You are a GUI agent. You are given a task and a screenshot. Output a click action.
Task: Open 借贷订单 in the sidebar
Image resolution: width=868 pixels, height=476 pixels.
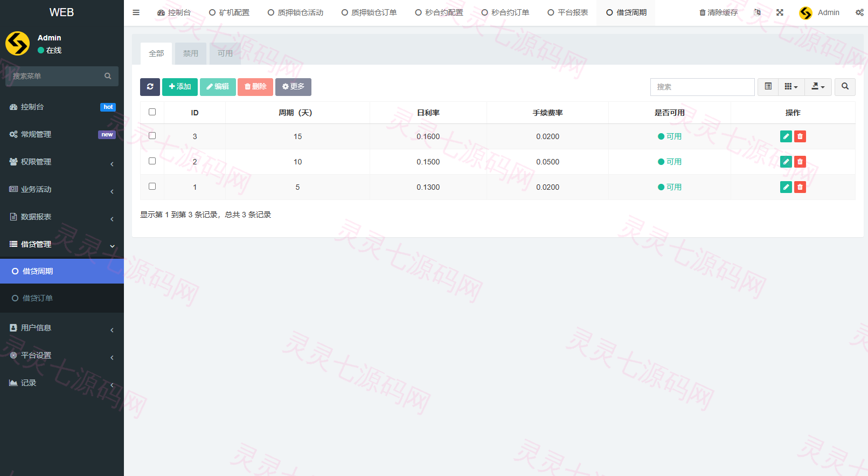point(62,298)
